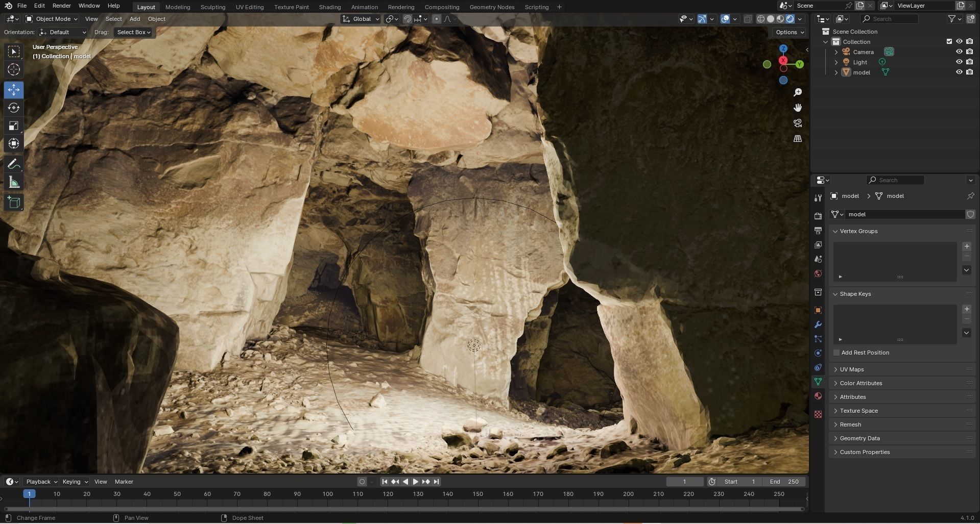Jump to the end frame
The image size is (980, 524).
(436, 482)
